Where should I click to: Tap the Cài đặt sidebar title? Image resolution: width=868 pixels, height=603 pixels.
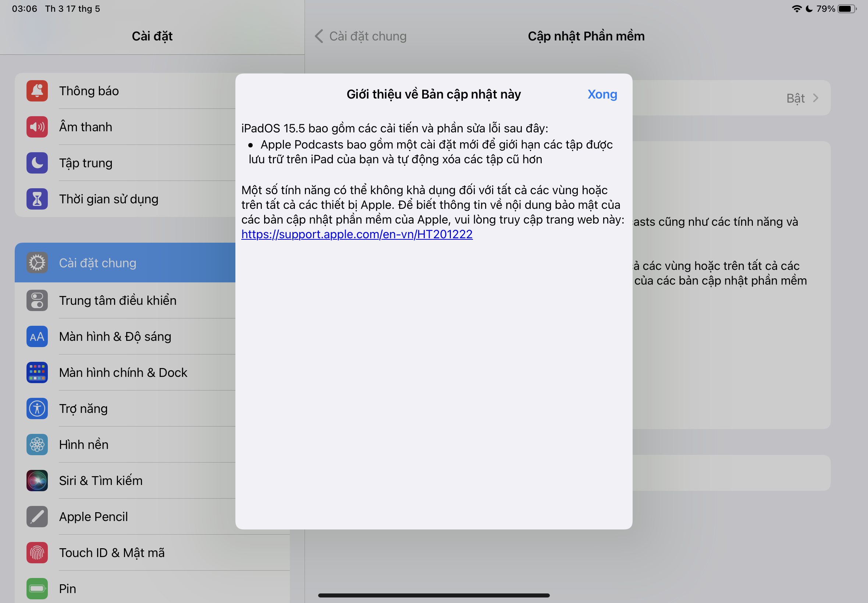pyautogui.click(x=152, y=36)
